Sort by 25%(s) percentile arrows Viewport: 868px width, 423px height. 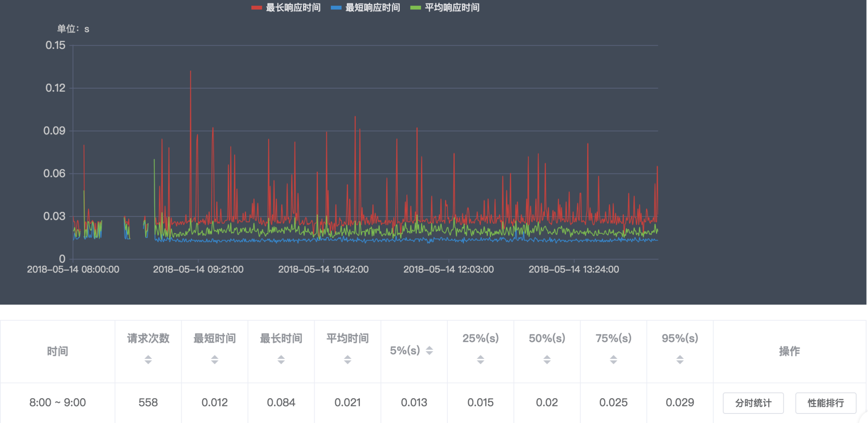tap(481, 360)
